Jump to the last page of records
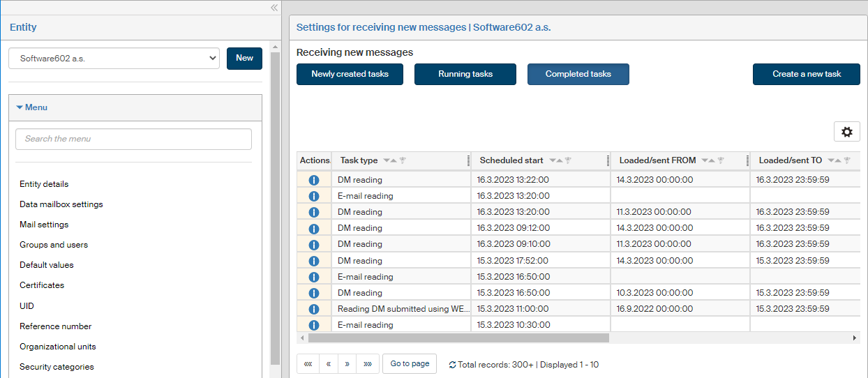 click(367, 364)
